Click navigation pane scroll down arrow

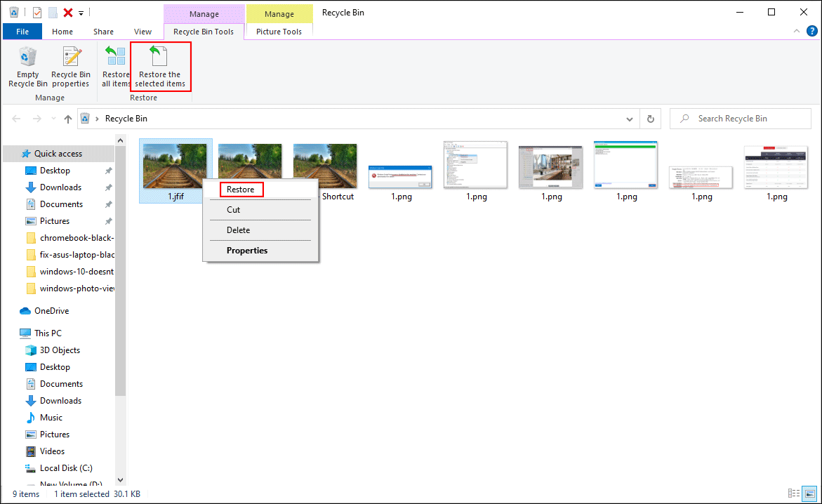pos(120,480)
